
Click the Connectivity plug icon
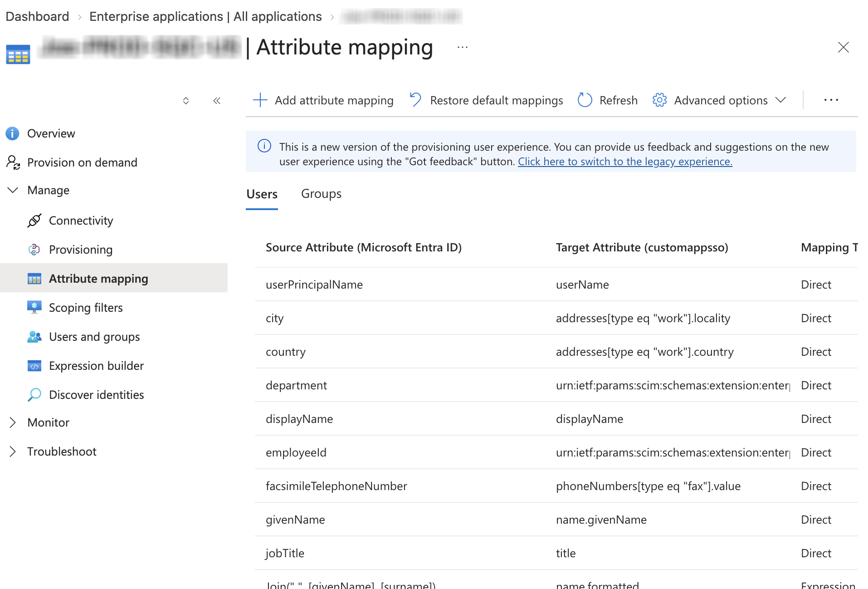coord(34,221)
